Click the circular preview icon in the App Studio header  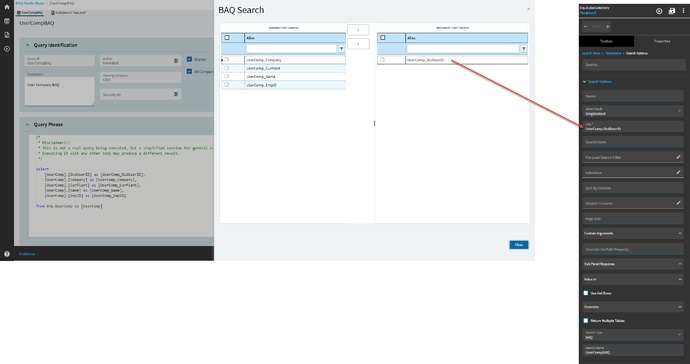[x=659, y=11]
